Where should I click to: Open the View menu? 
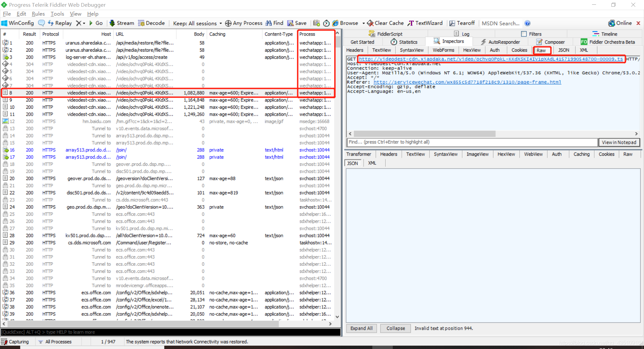tap(75, 14)
